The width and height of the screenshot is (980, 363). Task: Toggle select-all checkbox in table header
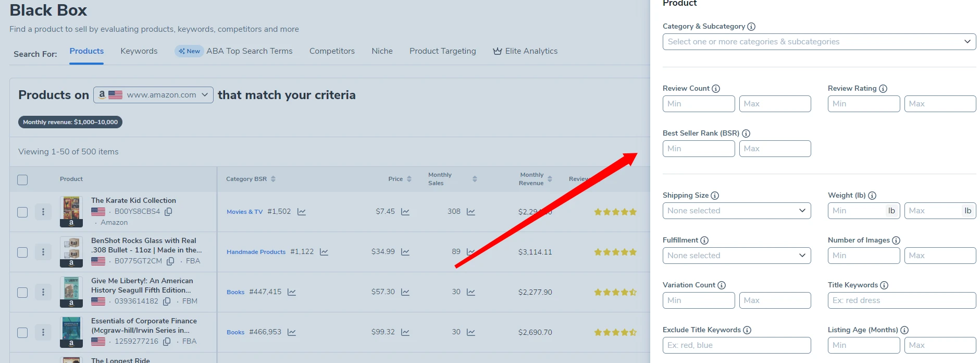tap(22, 180)
